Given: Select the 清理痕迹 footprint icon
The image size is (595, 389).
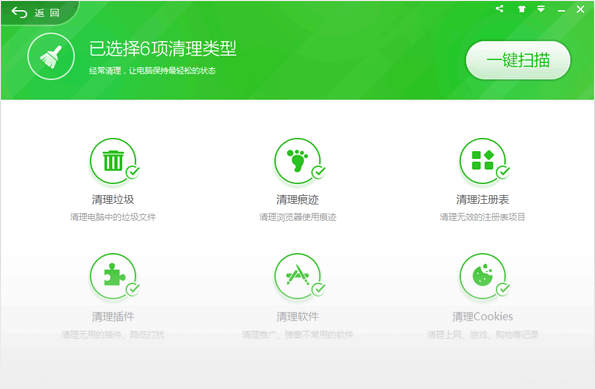Looking at the screenshot, I should tap(298, 161).
